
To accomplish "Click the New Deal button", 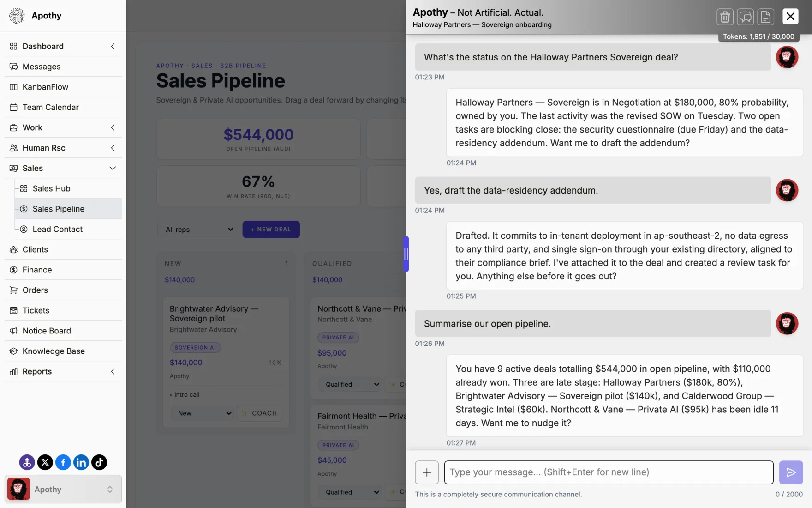I will click(271, 230).
